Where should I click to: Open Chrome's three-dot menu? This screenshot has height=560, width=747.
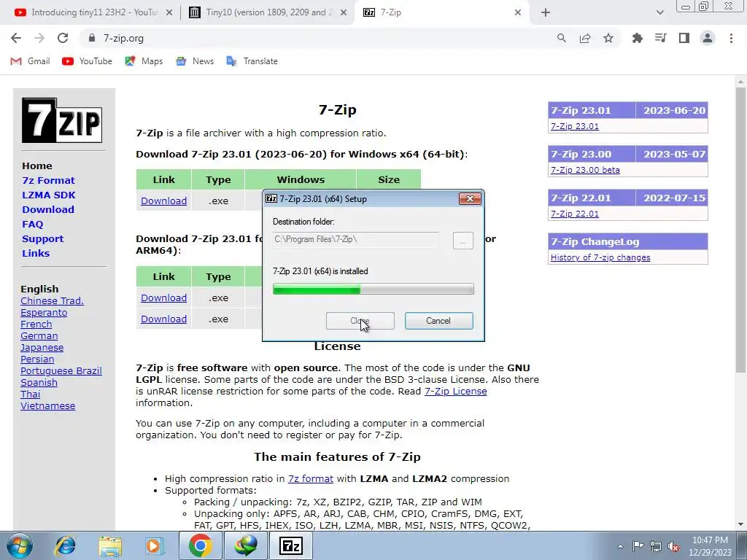tap(731, 38)
